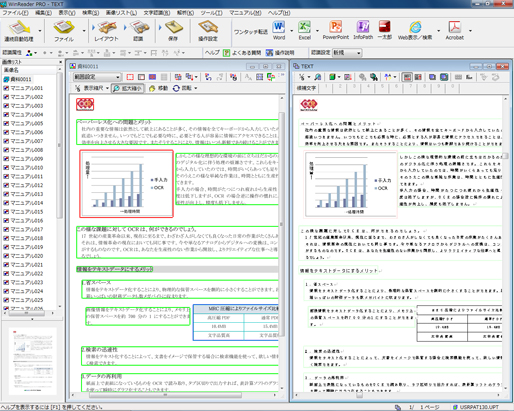This screenshot has width=514, height=411.
Task: Open the Excel transfer dropdown arrow
Action: point(317,31)
